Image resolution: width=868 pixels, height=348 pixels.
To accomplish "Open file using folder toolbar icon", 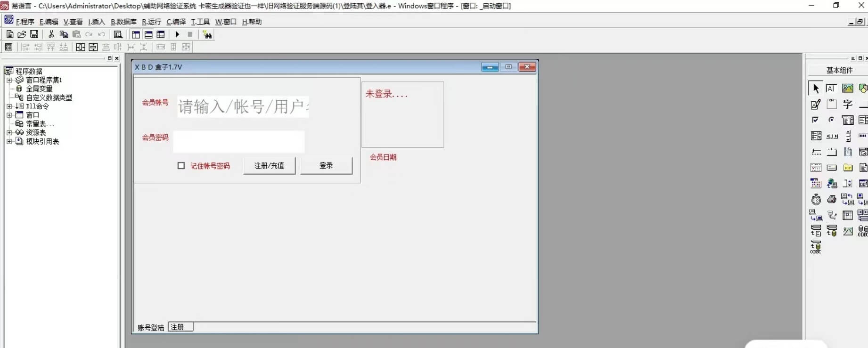I will [22, 34].
